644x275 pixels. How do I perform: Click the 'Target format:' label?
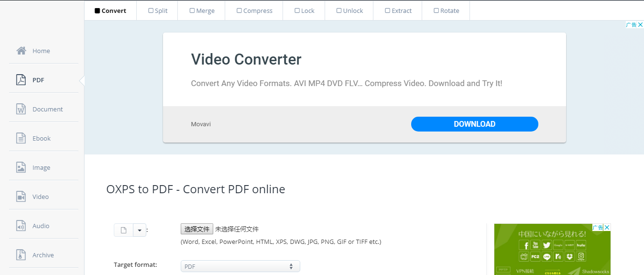[135, 264]
